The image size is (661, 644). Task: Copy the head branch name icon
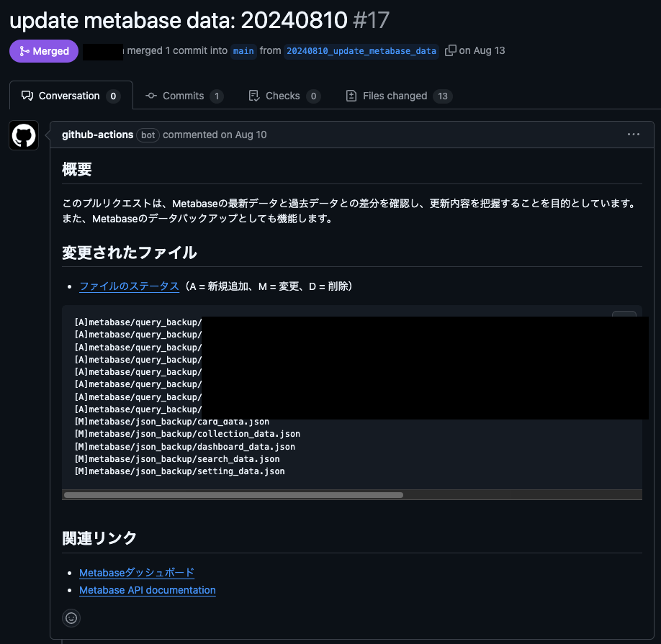450,50
